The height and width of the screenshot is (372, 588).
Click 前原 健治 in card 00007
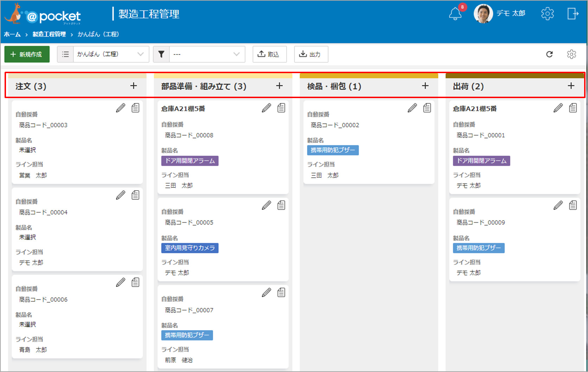179,360
